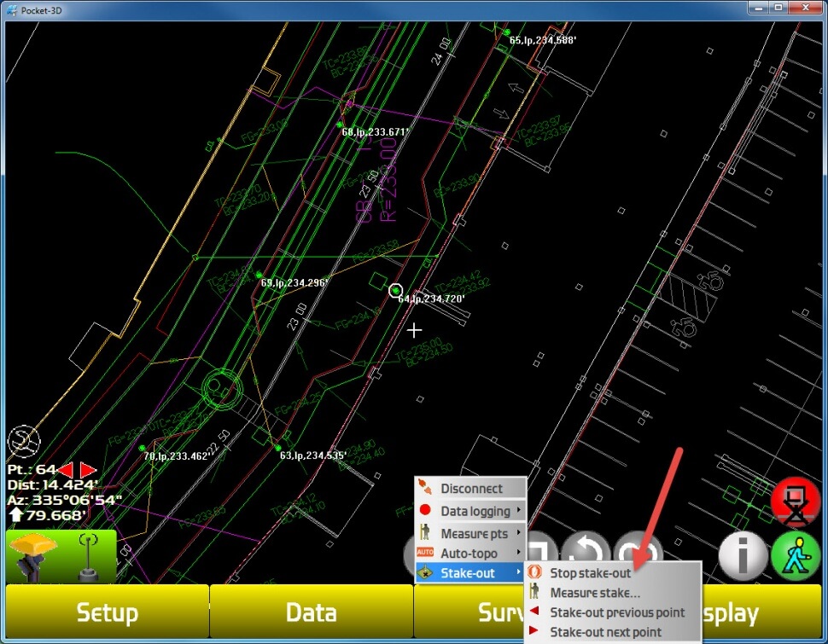Image resolution: width=828 pixels, height=644 pixels.
Task: Go to previous point with left red arrow
Action: pyautogui.click(x=67, y=470)
